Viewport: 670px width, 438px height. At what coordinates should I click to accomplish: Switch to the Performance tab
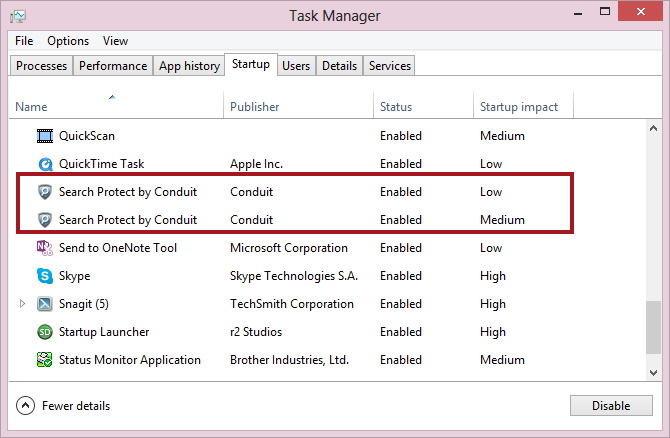coord(113,66)
